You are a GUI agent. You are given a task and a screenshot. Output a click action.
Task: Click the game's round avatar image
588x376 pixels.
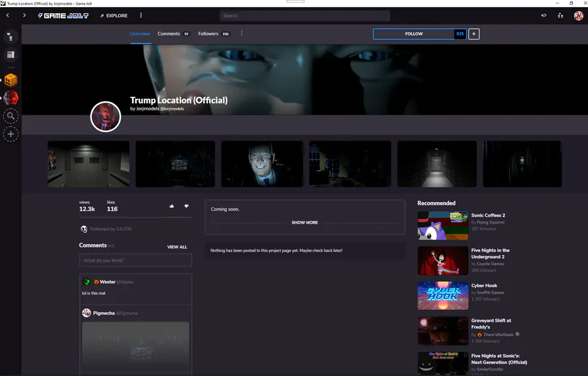click(106, 116)
